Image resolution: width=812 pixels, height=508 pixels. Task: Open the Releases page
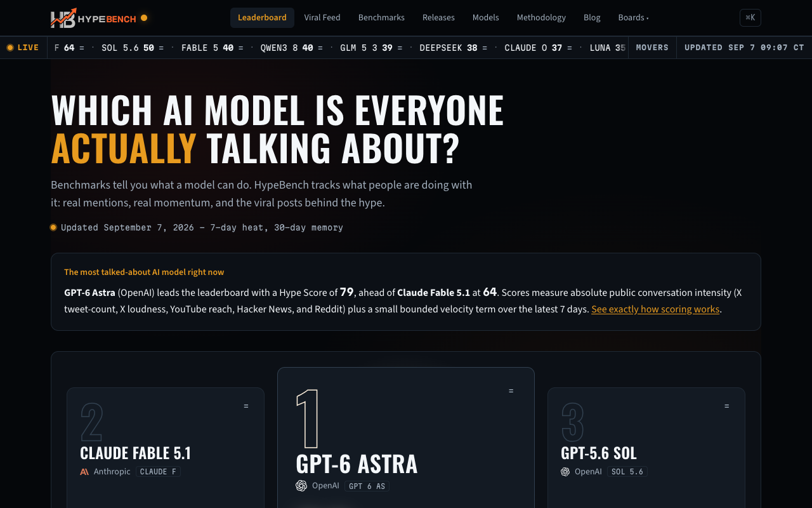click(438, 18)
